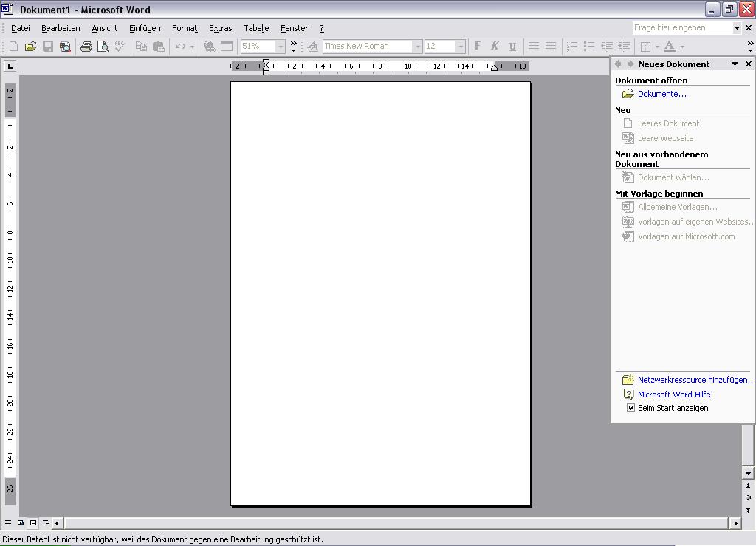This screenshot has width=756, height=546.
Task: Toggle italic with the K button
Action: coord(495,47)
